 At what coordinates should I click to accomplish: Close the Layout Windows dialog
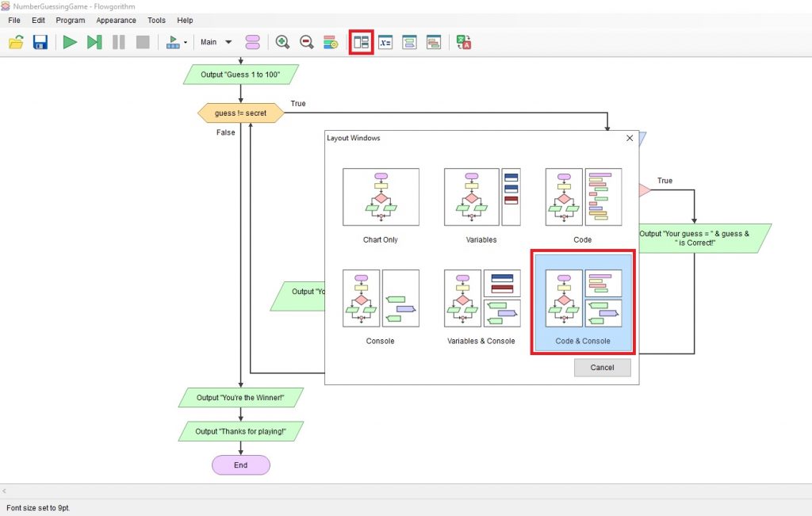(x=630, y=138)
